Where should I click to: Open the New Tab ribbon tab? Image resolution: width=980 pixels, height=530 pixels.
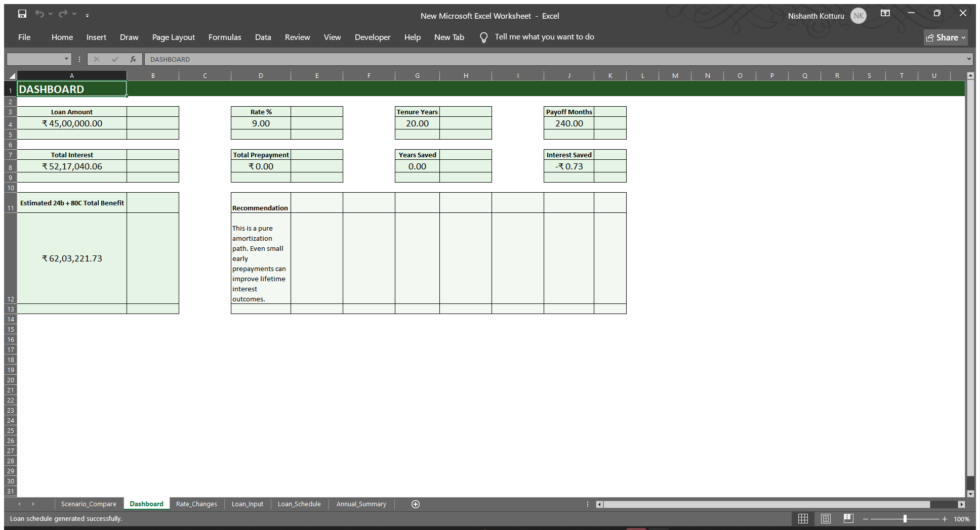[x=449, y=37]
